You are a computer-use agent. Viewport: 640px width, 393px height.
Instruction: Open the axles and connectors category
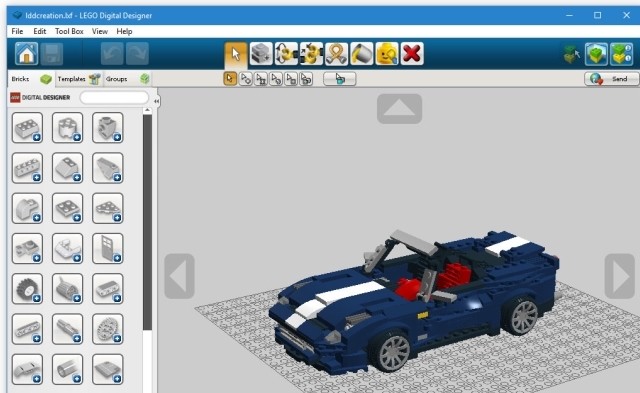point(67,329)
